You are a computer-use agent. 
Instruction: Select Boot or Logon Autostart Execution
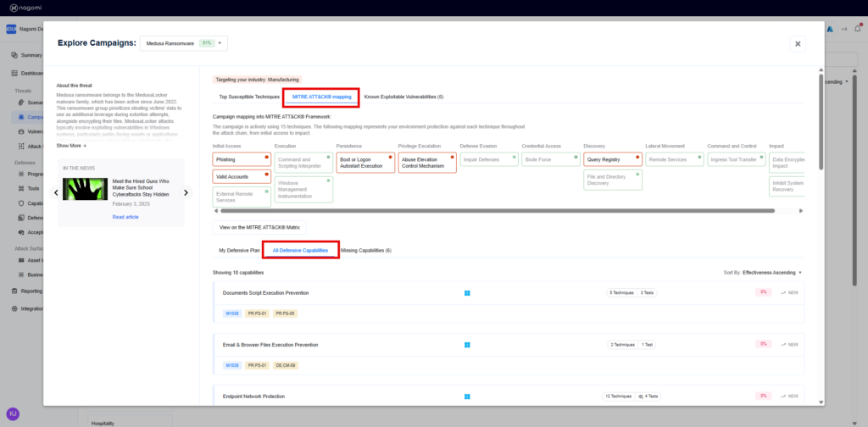pos(366,163)
